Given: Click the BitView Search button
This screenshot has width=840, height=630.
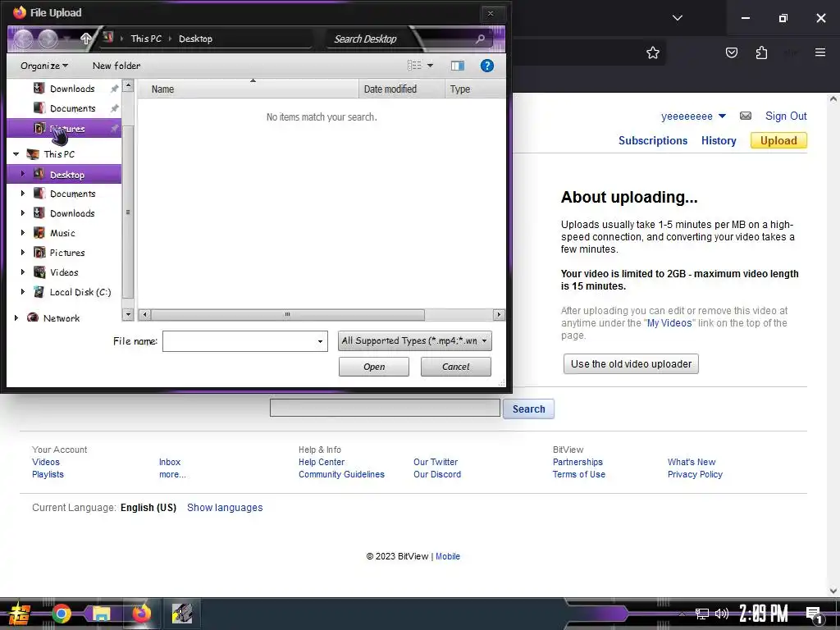Looking at the screenshot, I should (529, 409).
